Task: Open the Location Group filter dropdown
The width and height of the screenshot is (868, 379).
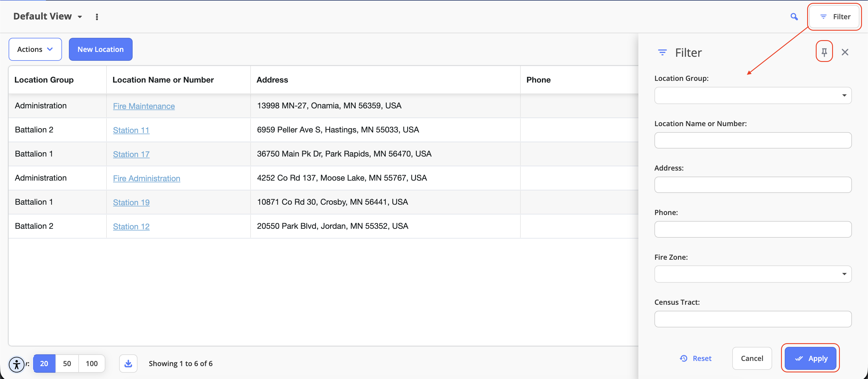Action: point(753,95)
